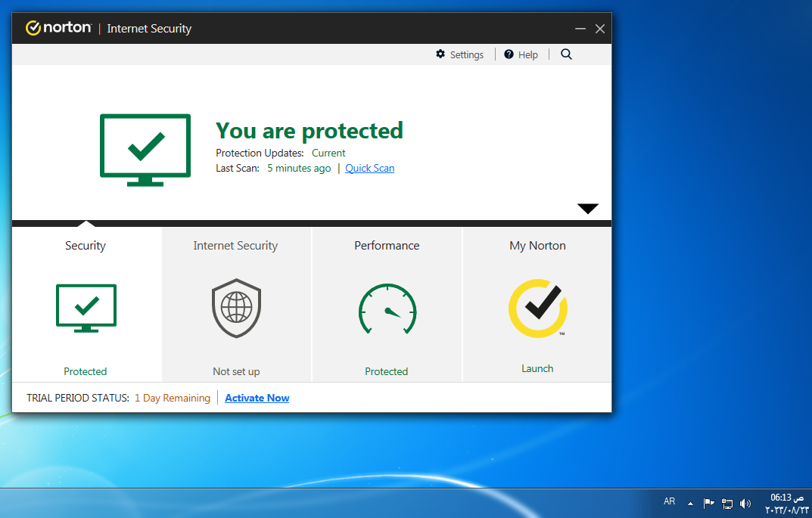
Task: Start a Quick Scan
Action: coord(370,168)
